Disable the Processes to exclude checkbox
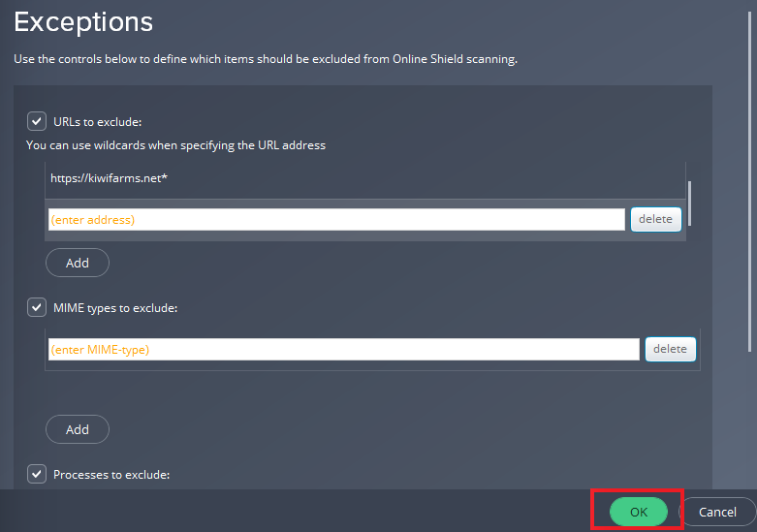 (37, 474)
